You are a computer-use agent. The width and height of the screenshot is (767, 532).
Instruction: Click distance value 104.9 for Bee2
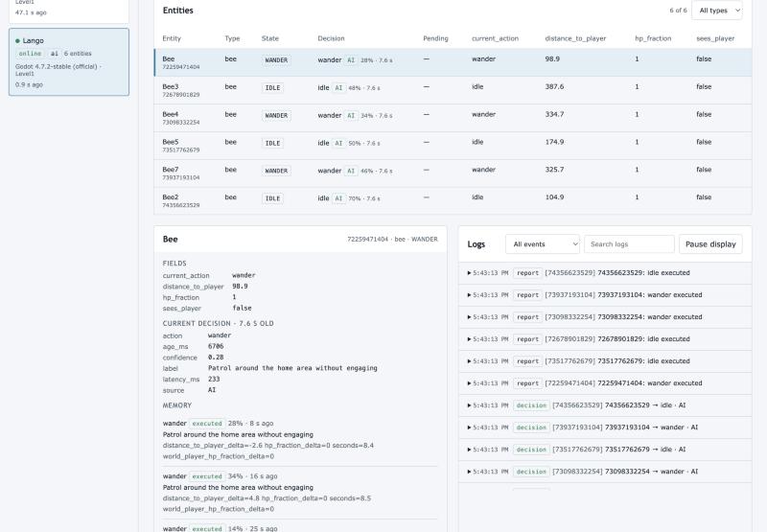(x=554, y=197)
